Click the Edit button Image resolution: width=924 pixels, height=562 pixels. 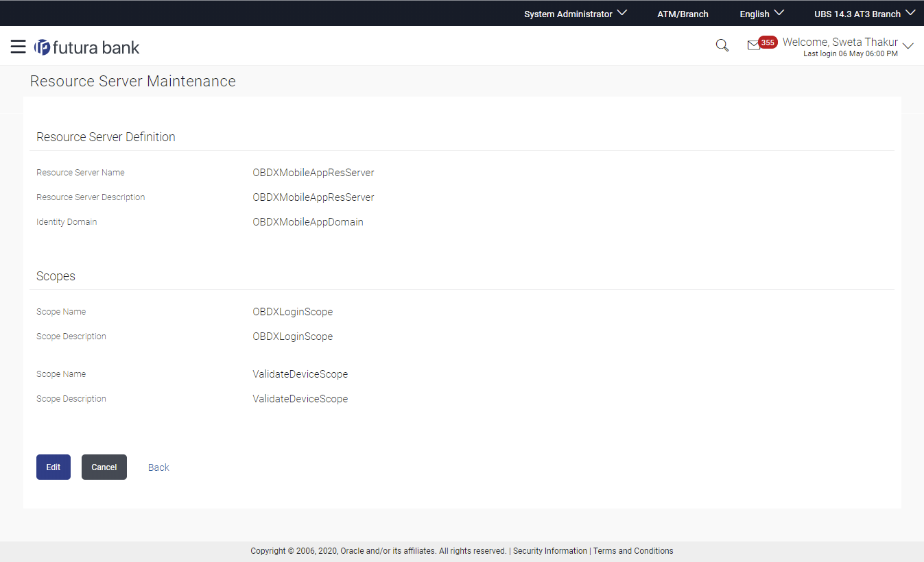click(x=54, y=467)
